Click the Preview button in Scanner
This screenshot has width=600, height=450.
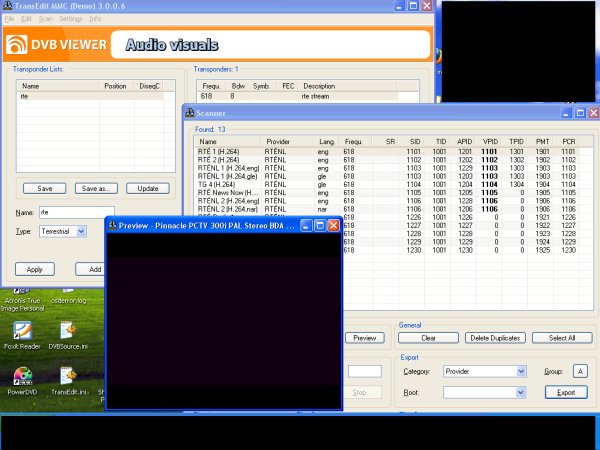tap(364, 338)
